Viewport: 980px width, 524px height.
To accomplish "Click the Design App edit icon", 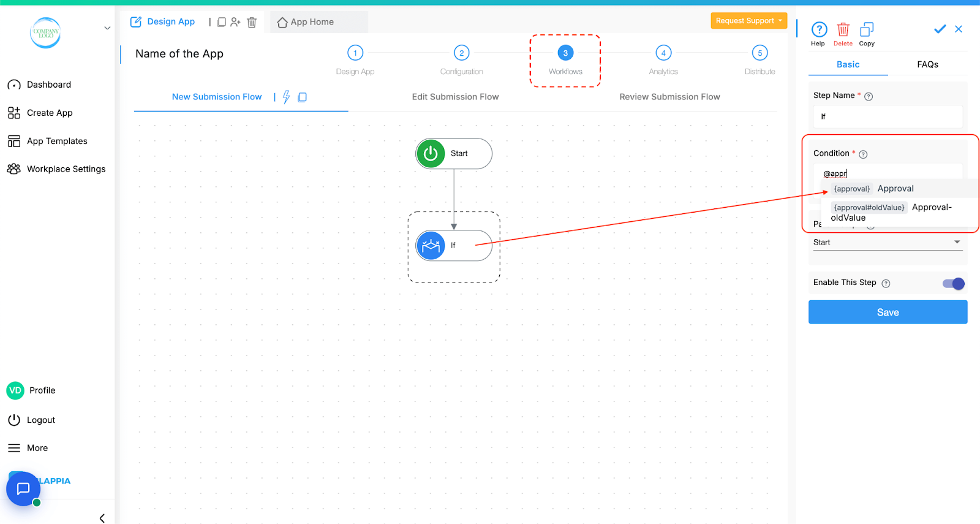I will [x=136, y=22].
